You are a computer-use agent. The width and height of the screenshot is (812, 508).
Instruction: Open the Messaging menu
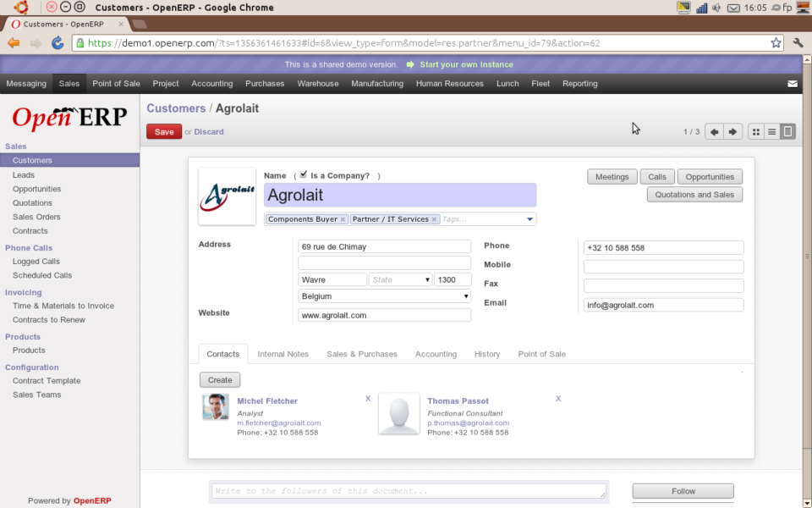(26, 84)
